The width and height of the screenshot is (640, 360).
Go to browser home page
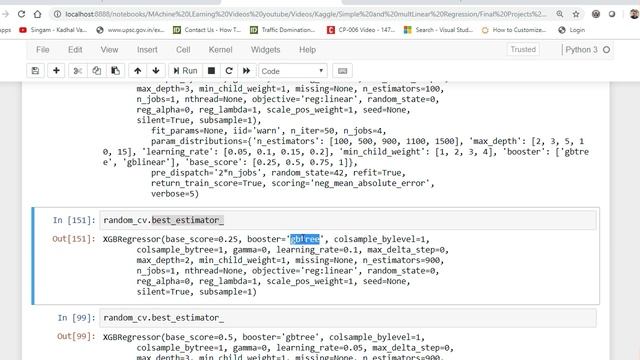[x=38, y=14]
